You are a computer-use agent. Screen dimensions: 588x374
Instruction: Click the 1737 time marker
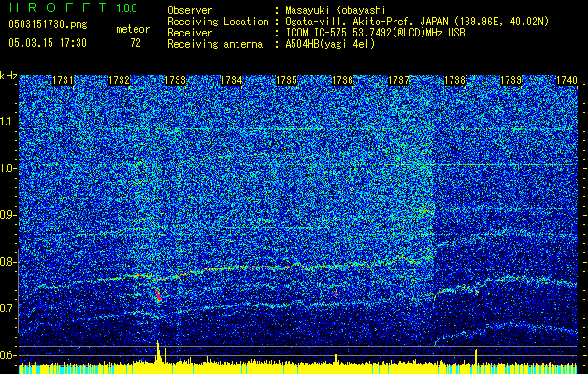coord(398,80)
